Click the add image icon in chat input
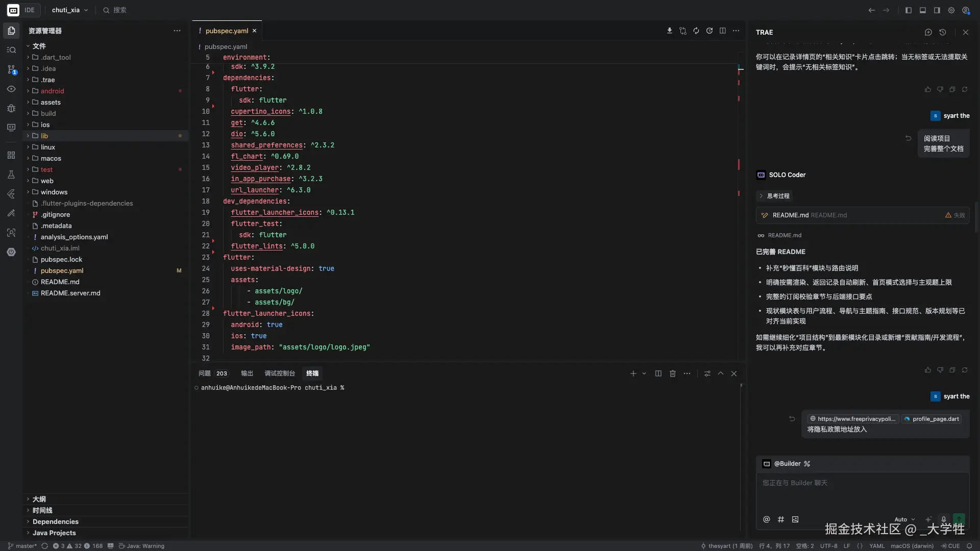980x551 pixels. point(795,519)
